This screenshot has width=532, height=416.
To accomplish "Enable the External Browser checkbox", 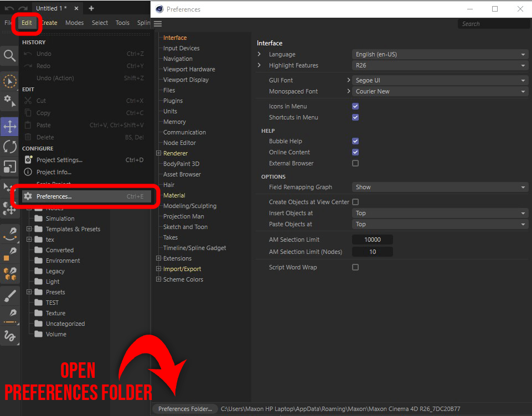I will point(355,163).
